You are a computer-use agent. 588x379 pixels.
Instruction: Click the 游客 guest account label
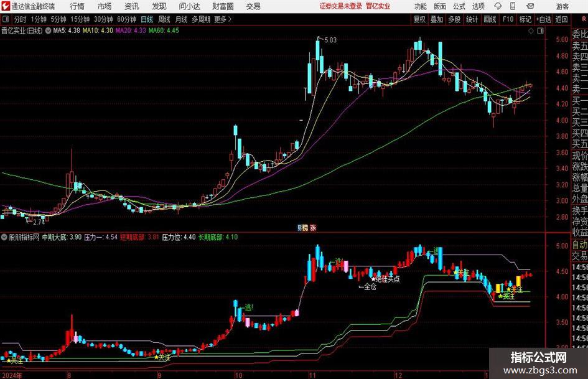pos(562,6)
